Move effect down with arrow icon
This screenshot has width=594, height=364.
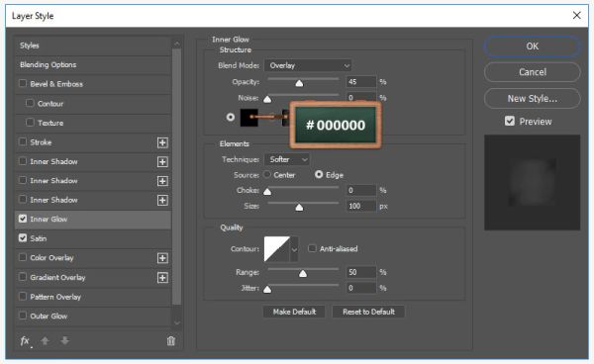tap(64, 340)
